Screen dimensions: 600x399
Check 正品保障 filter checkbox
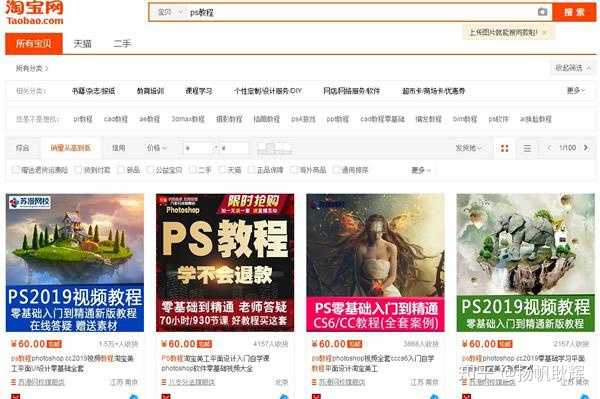coord(252,170)
